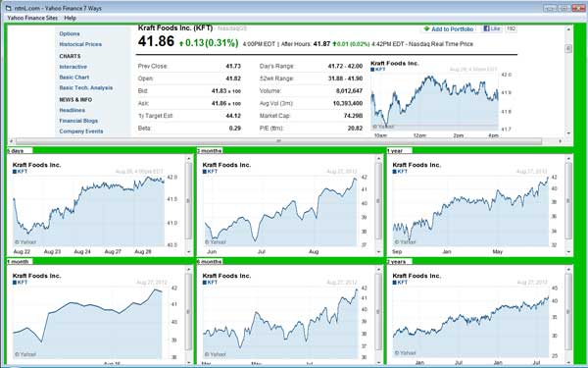588x368 pixels.
Task: Open the Historical Prices link
Action: (80, 44)
